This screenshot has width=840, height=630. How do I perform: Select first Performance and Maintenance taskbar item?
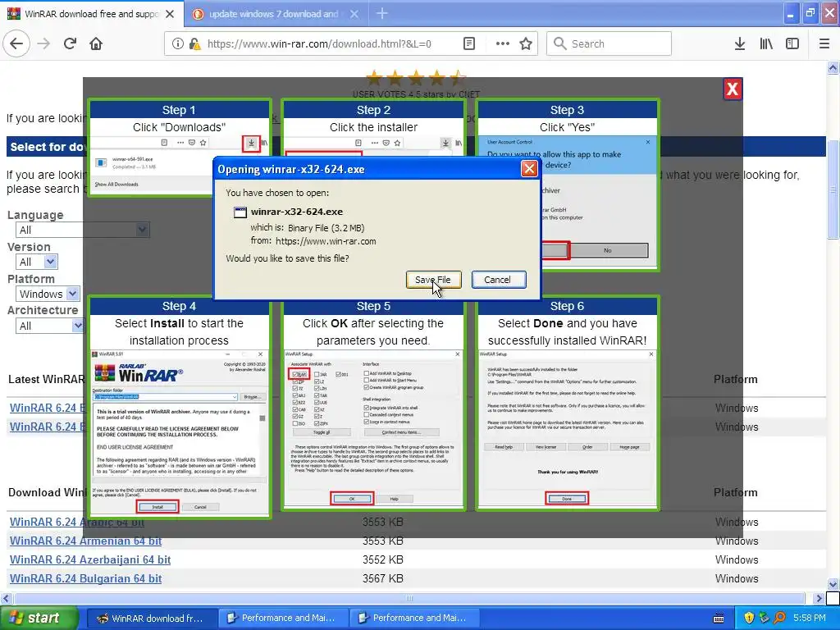(x=283, y=619)
